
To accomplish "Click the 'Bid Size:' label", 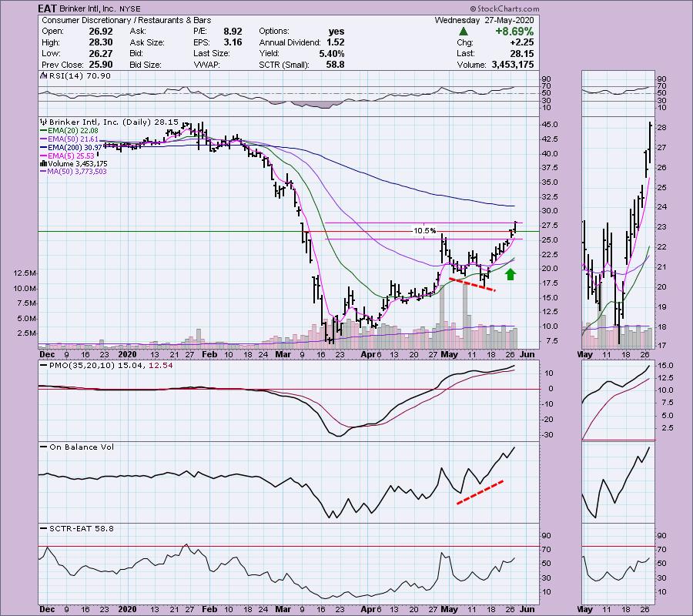I will (x=146, y=65).
